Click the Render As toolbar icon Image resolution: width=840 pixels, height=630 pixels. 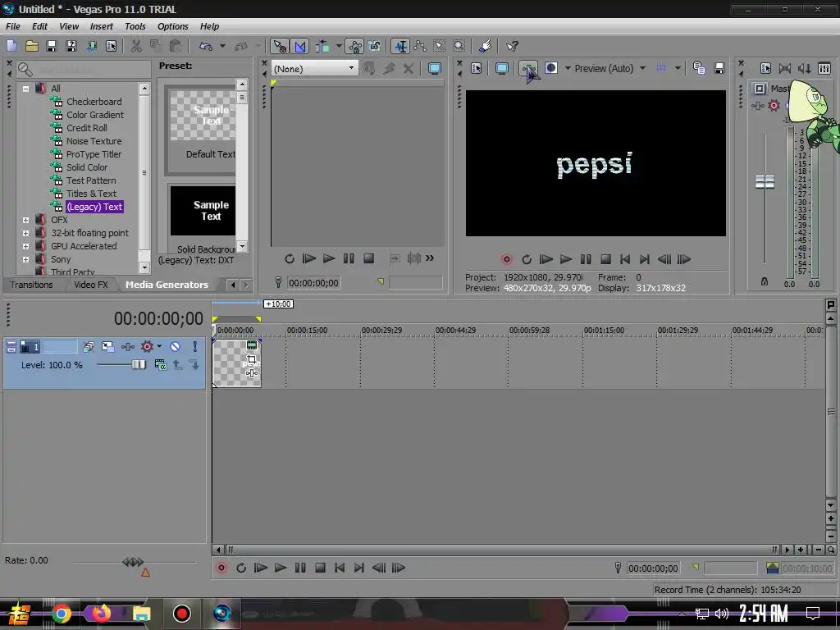(92, 46)
